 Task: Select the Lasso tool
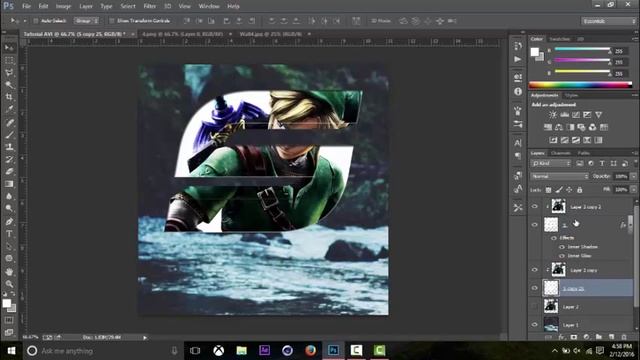[x=9, y=73]
